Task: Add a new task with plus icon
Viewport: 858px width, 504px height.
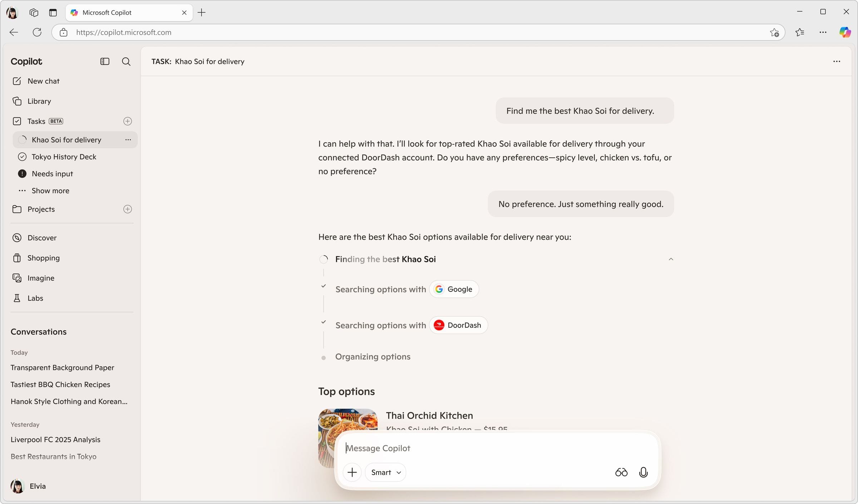Action: click(x=128, y=121)
